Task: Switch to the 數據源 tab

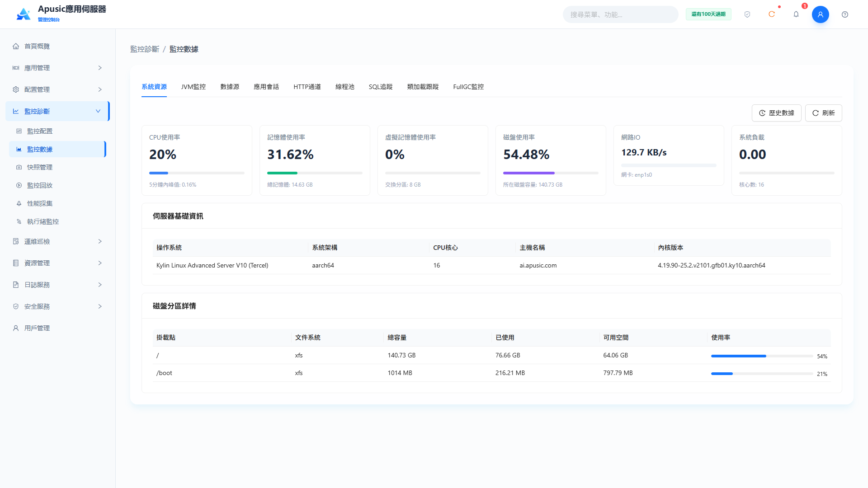Action: coord(230,87)
